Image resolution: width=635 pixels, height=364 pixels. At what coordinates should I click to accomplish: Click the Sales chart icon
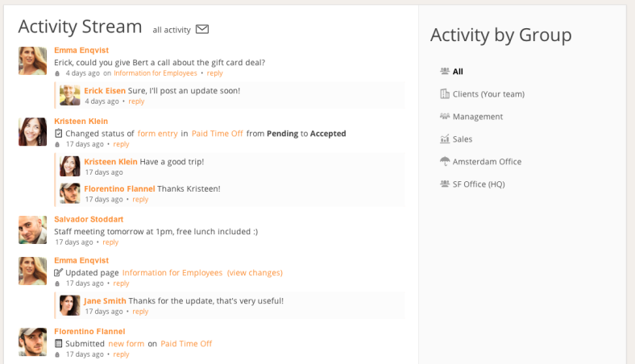point(445,139)
